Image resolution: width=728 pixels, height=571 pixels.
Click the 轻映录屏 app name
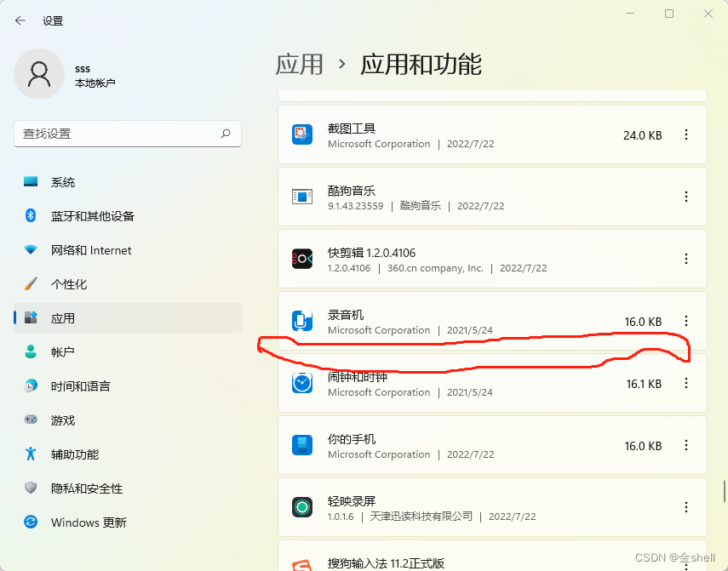point(352,501)
